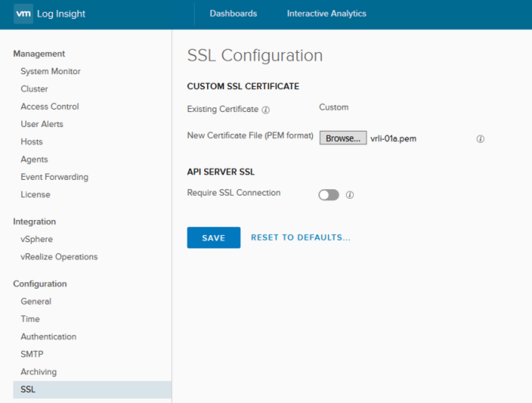The width and height of the screenshot is (532, 403).
Task: Open the Hosts page
Action: tap(32, 142)
